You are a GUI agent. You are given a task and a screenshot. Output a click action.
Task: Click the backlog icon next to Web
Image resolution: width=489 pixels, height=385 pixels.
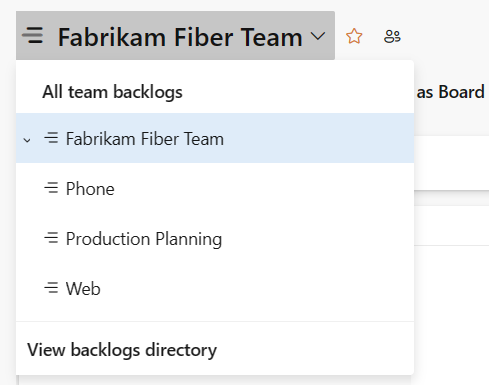(51, 288)
